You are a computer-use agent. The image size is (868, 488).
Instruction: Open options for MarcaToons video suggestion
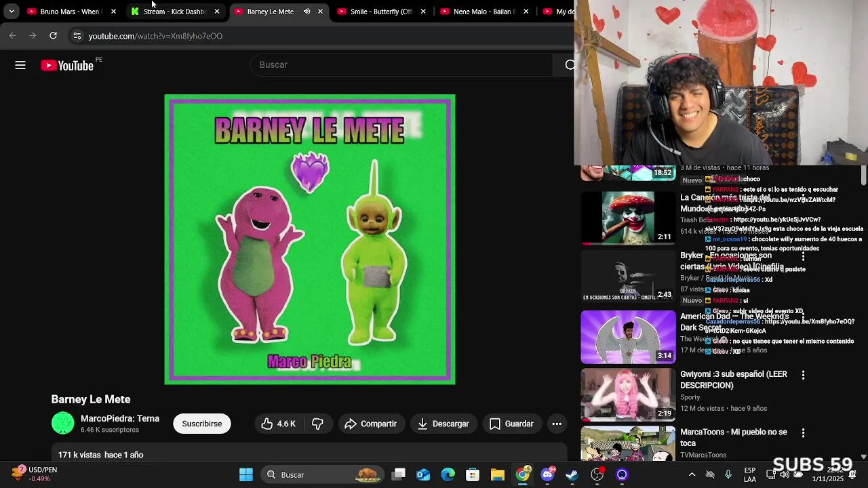coord(803,432)
